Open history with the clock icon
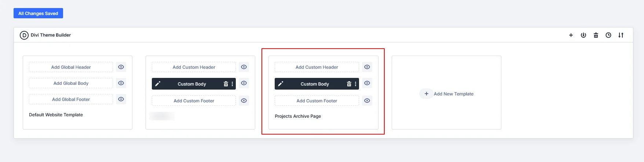Screen dimensions: 644x162 coord(608,35)
